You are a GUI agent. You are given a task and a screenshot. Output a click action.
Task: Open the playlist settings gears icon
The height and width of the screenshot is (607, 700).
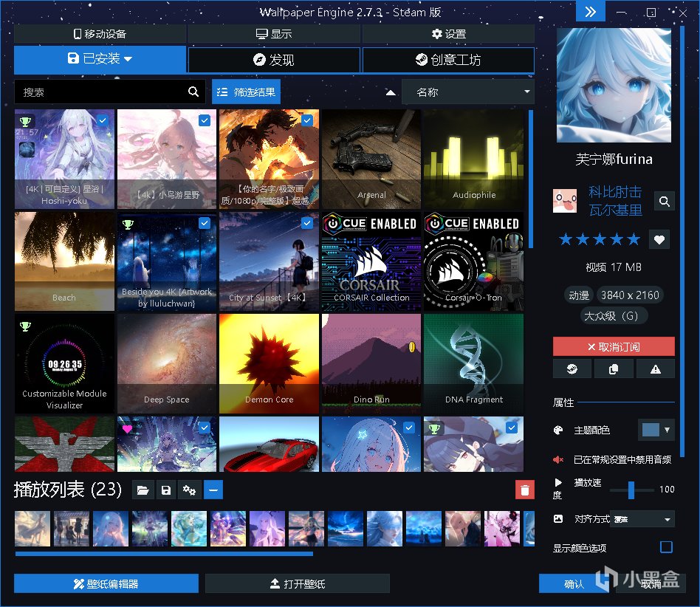189,490
